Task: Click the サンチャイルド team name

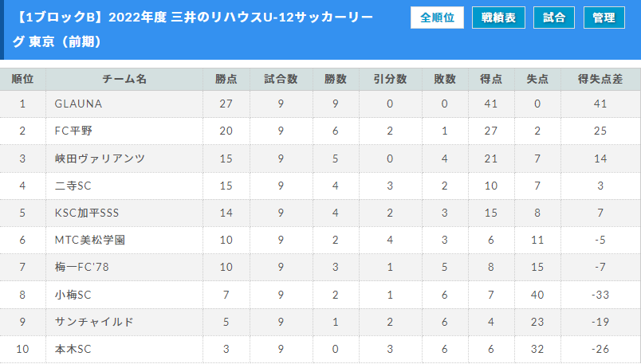Action: [x=94, y=322]
